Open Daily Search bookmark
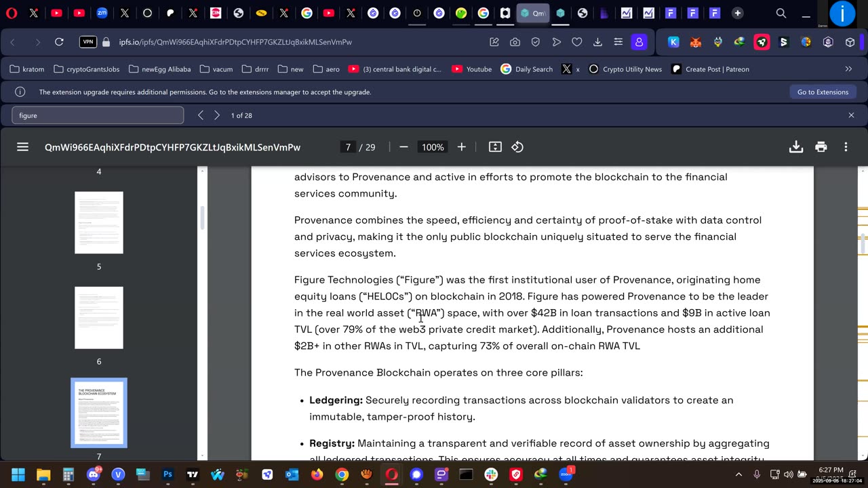Viewport: 868px width, 488px height. pyautogui.click(x=527, y=69)
